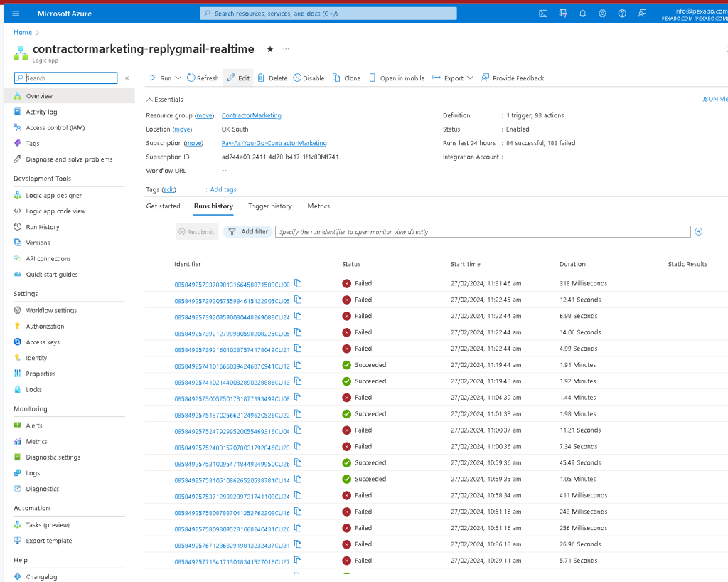The height and width of the screenshot is (582, 728).
Task: Click Open in mobile
Action: (x=397, y=78)
